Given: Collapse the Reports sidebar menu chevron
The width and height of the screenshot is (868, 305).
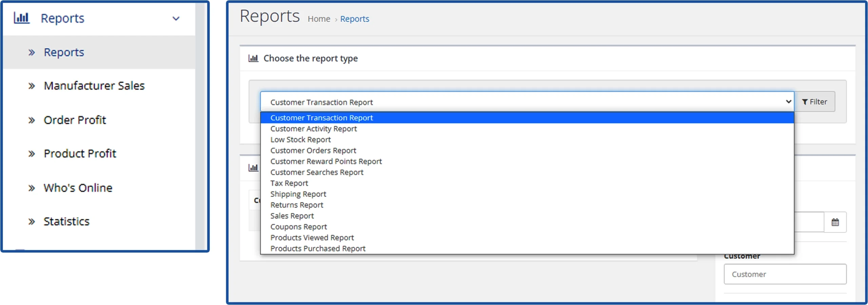Looking at the screenshot, I should 176,19.
